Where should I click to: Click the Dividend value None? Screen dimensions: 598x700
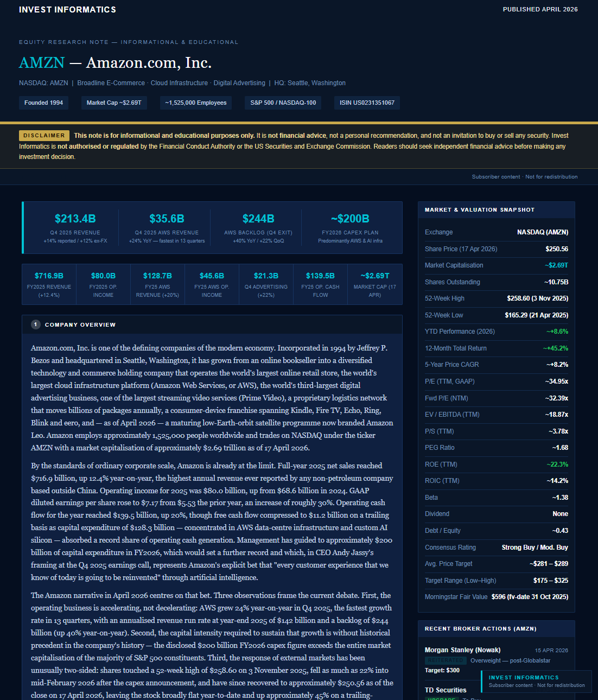[561, 514]
